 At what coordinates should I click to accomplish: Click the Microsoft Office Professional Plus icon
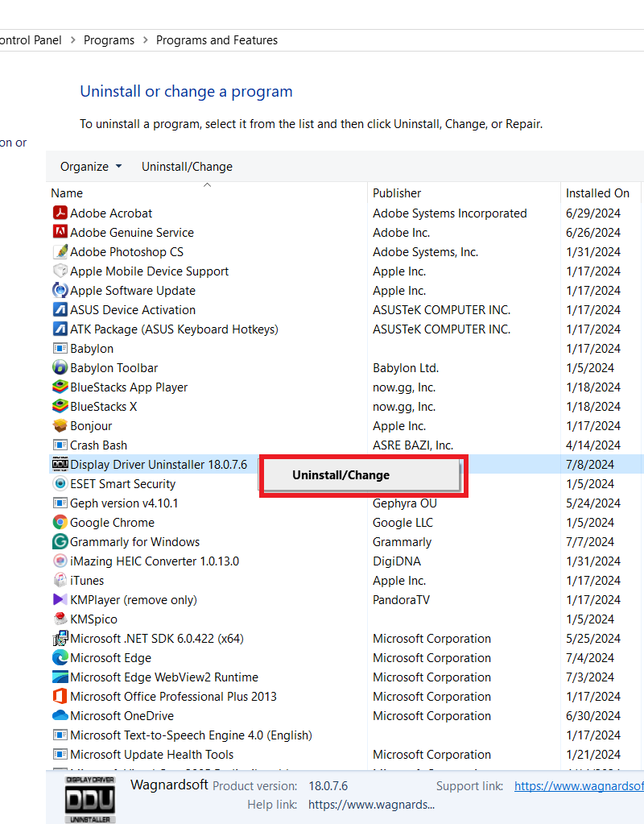pos(60,696)
